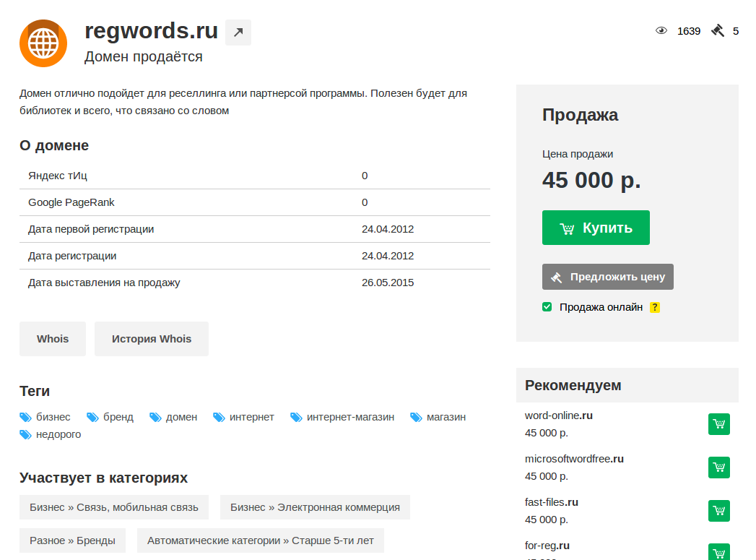Open the Whois button
This screenshot has height=560, width=756.
[x=53, y=339]
